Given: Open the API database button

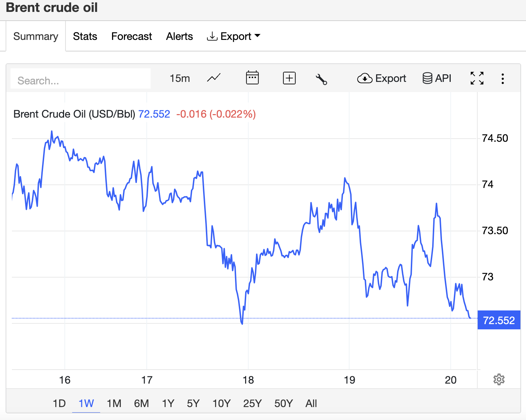Looking at the screenshot, I should coord(437,78).
